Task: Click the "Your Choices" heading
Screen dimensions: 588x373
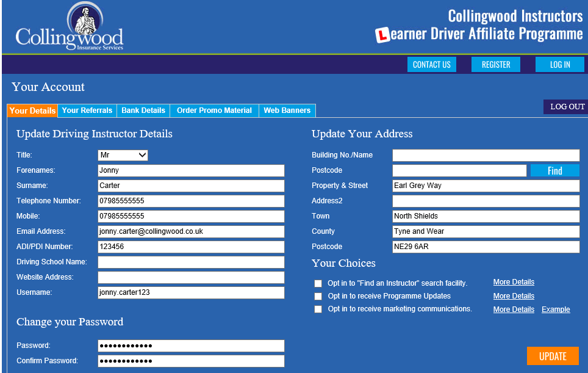Action: point(343,264)
